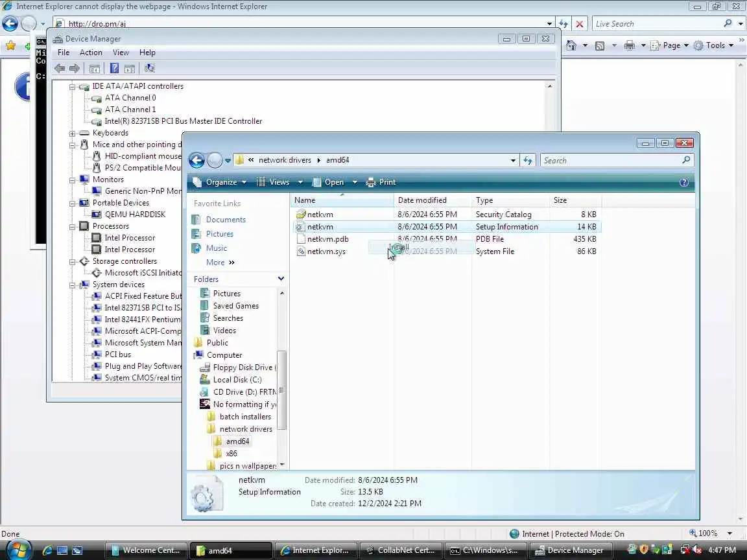Click Internet Explorer quick launch icon
This screenshot has width=747, height=560.
(x=47, y=550)
